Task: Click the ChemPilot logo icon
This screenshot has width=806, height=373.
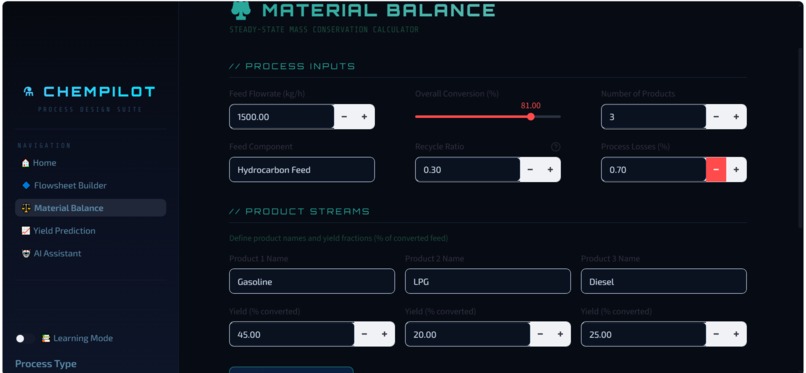Action: click(x=29, y=91)
